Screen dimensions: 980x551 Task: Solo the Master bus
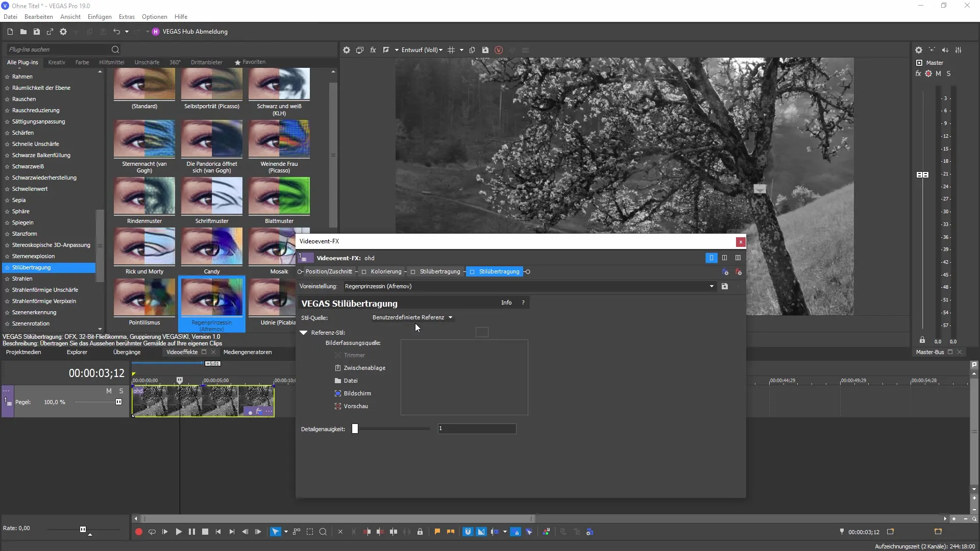pos(949,73)
